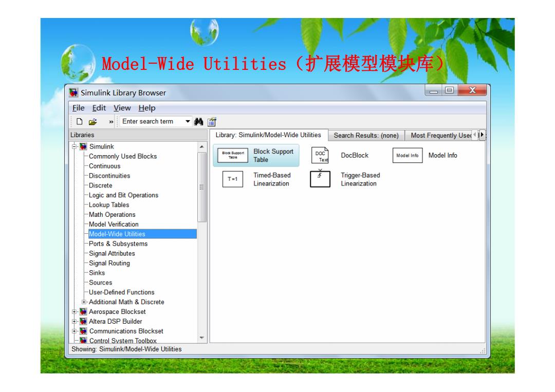Switch to Most Frequently Used tab

pos(439,136)
